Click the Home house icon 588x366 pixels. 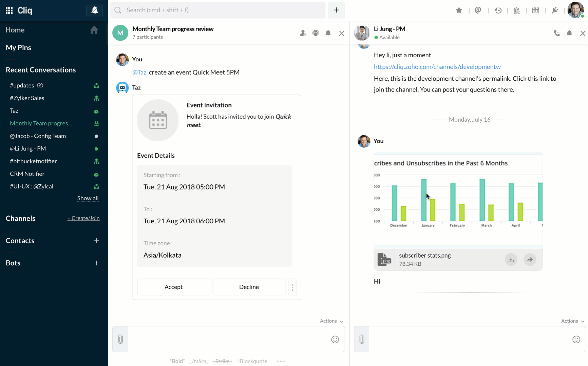(x=94, y=30)
